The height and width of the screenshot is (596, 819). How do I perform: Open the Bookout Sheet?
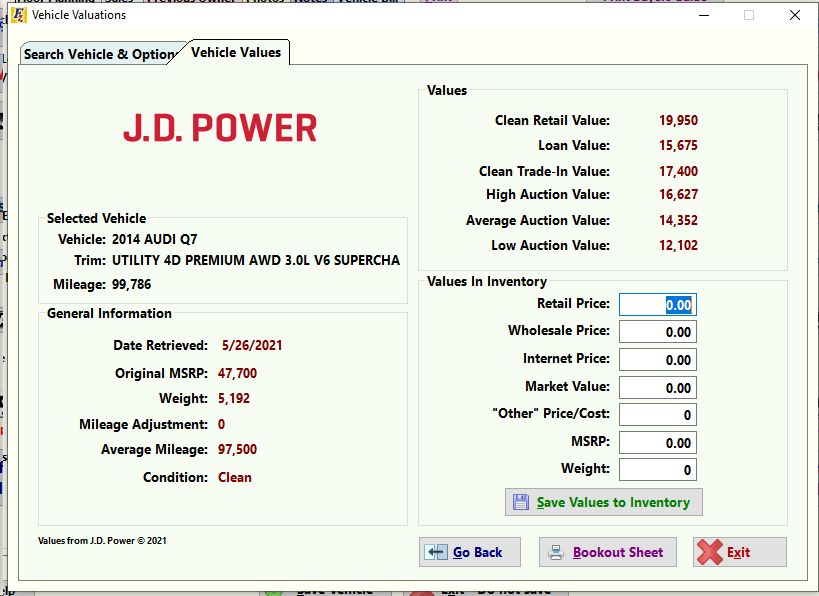pyautogui.click(x=607, y=552)
